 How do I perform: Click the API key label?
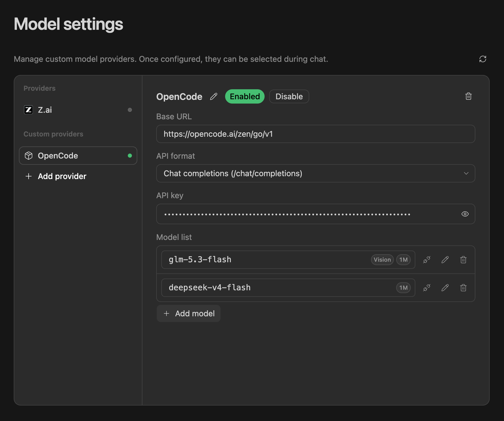(170, 196)
